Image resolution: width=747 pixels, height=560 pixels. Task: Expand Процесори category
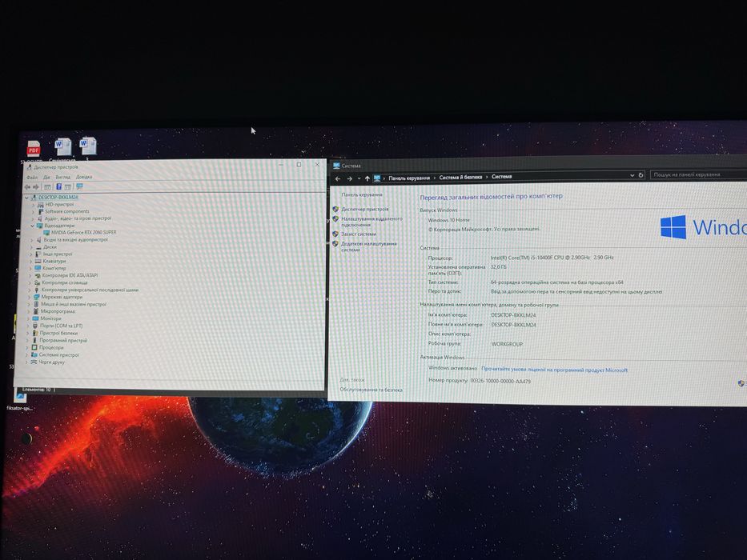(x=26, y=348)
